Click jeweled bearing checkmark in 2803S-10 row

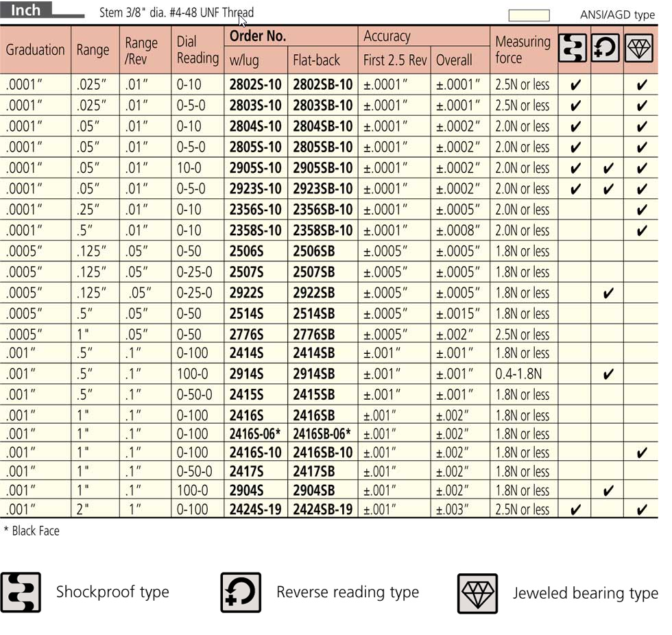[642, 106]
